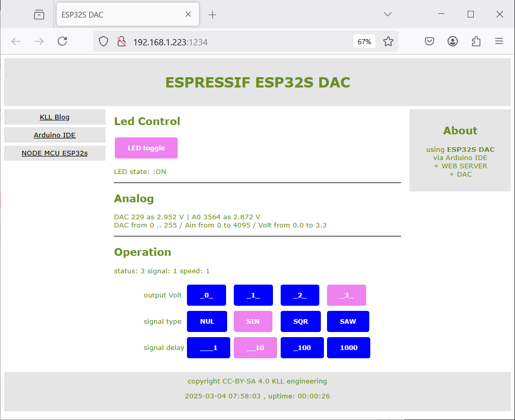Screen dimensions: 515x420
Task: Click the insecure connection padlock icon
Action: coord(122,41)
